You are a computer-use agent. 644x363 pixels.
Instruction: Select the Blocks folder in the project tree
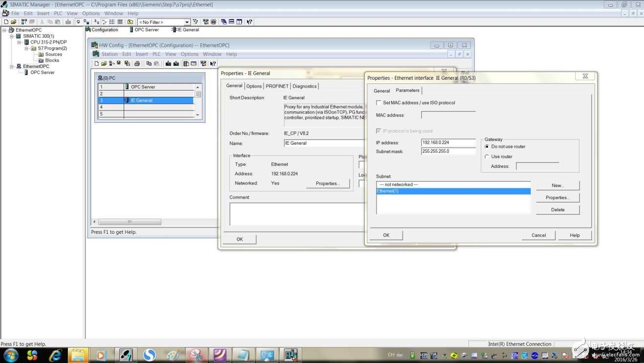pyautogui.click(x=49, y=61)
